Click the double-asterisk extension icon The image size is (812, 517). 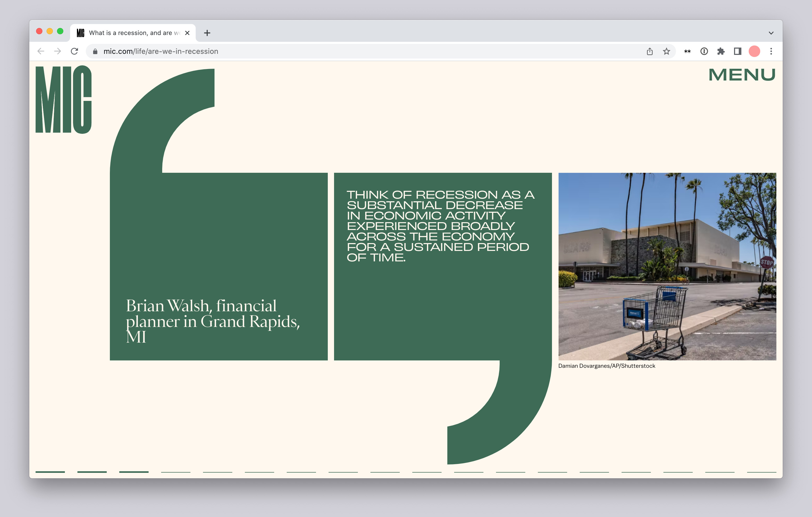(x=687, y=51)
